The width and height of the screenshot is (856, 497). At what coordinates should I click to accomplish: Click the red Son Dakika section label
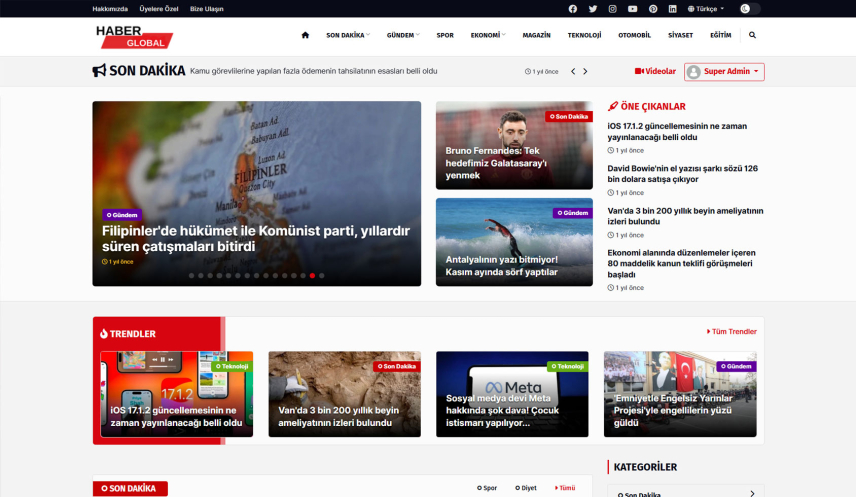click(x=130, y=488)
